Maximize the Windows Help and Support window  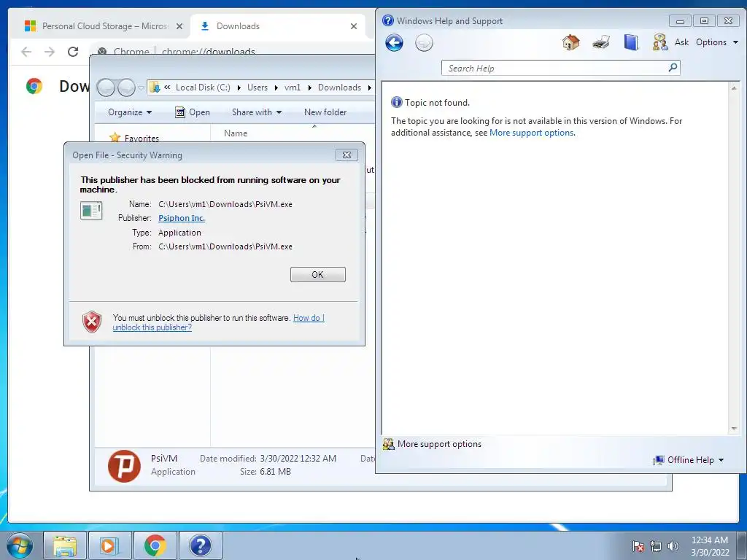[x=704, y=21]
